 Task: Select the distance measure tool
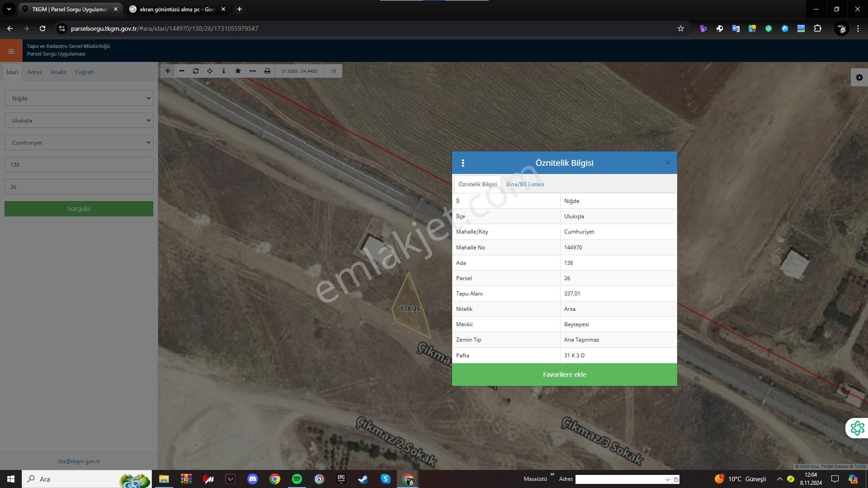[x=253, y=71]
